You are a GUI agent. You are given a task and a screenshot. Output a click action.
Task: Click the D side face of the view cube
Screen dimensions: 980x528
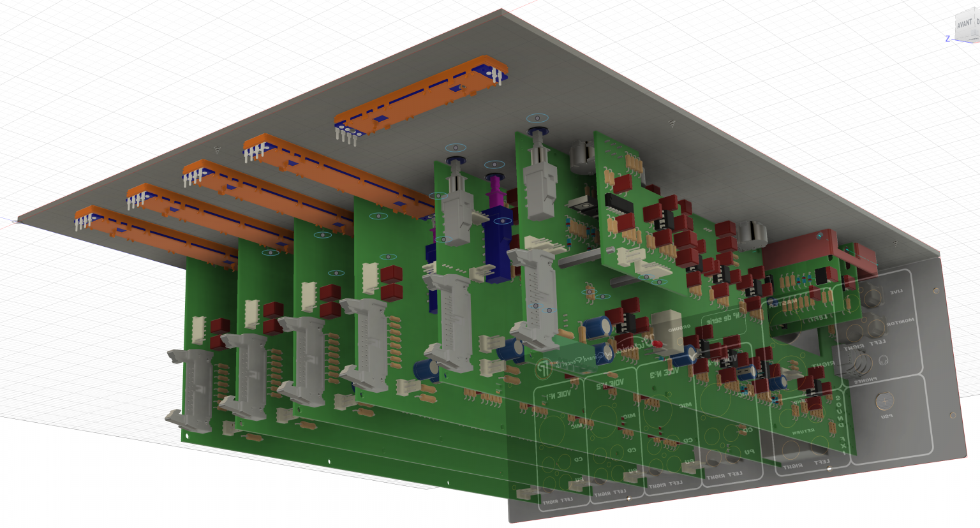tap(977, 23)
